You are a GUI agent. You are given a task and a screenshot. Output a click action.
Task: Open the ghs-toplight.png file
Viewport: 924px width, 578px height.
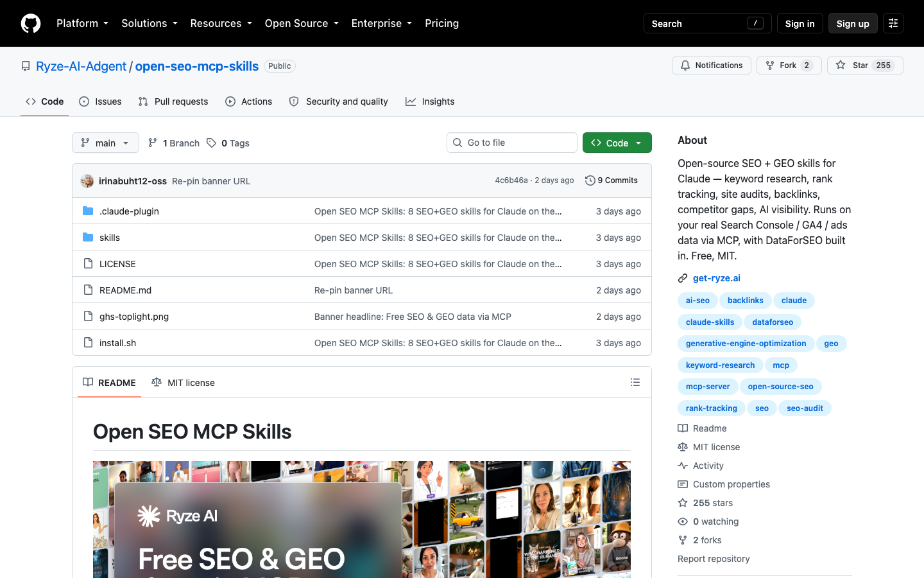pyautogui.click(x=134, y=317)
